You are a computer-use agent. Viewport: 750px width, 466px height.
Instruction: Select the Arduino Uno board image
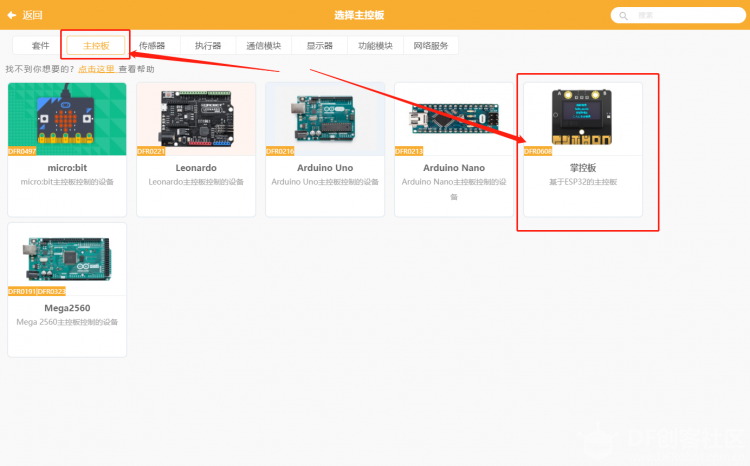[325, 119]
